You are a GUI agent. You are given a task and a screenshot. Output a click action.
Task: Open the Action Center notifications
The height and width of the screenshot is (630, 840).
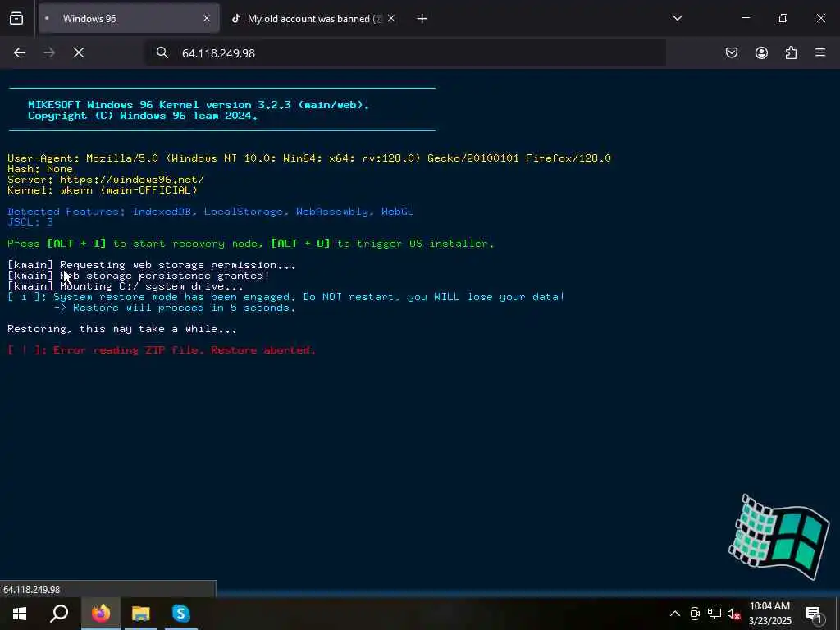click(815, 614)
